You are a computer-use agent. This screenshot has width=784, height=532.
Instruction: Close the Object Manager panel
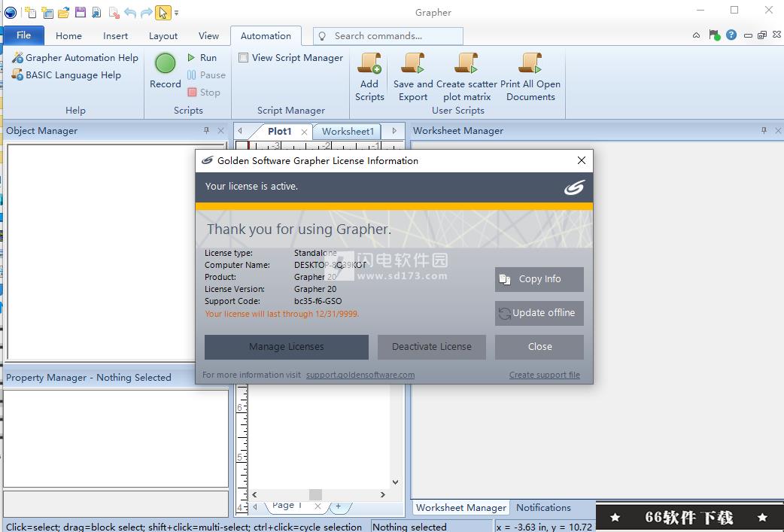(220, 130)
